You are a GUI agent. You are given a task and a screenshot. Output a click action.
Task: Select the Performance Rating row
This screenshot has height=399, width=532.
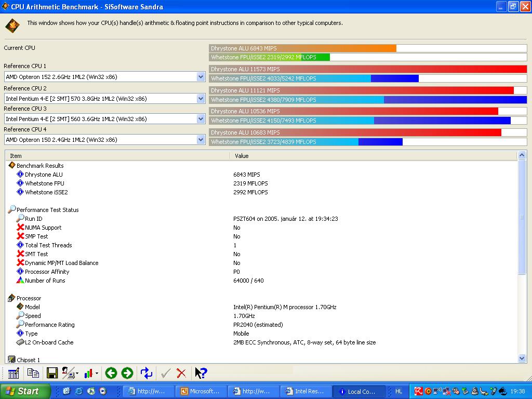click(262, 324)
